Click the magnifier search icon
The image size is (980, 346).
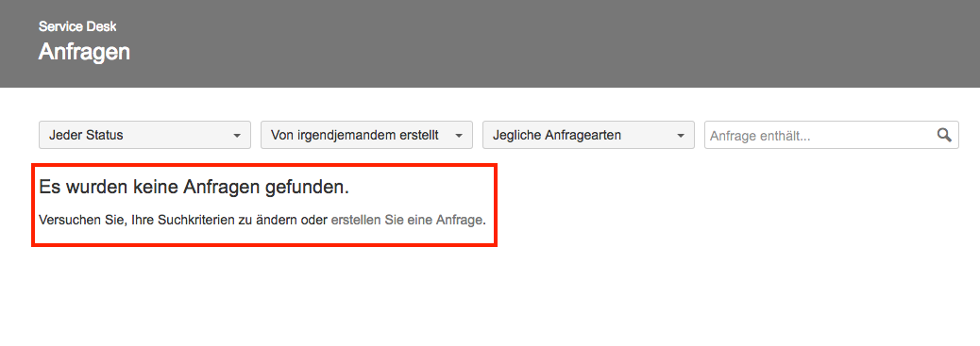point(944,135)
